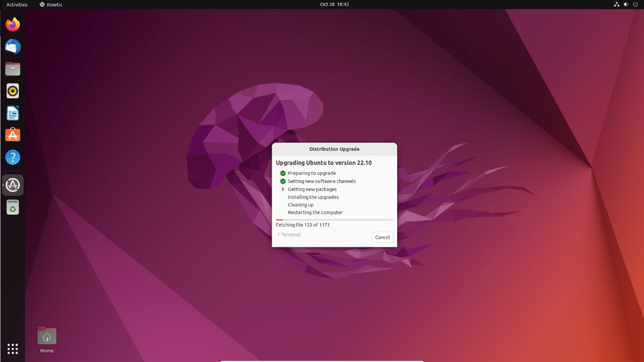Open the Files application in the dock
The image size is (644, 362).
coord(13,69)
